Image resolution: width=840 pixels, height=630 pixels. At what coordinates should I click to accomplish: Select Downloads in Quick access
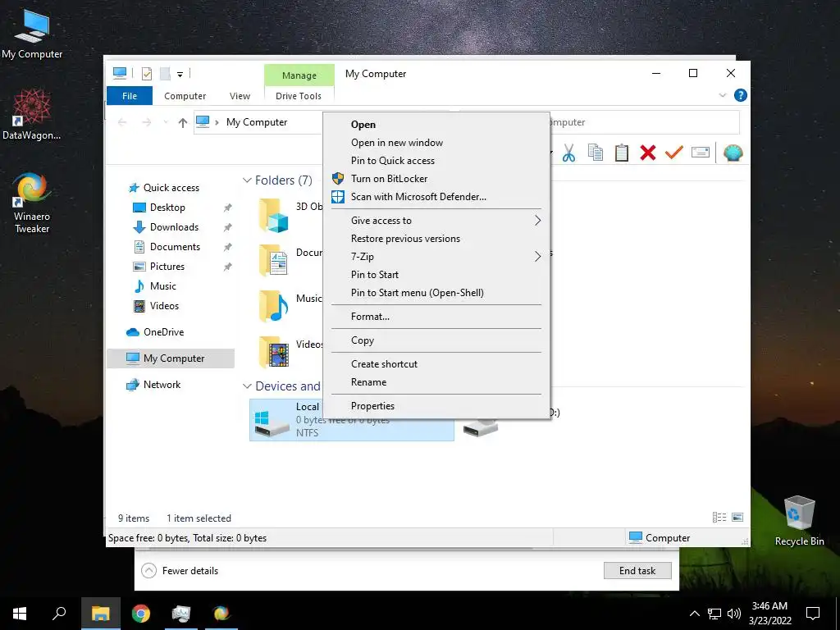(174, 227)
